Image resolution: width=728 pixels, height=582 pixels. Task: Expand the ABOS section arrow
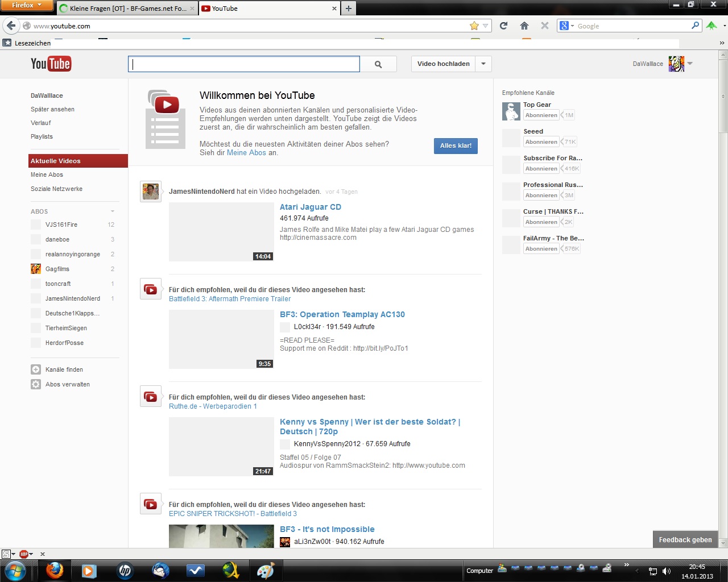point(113,211)
